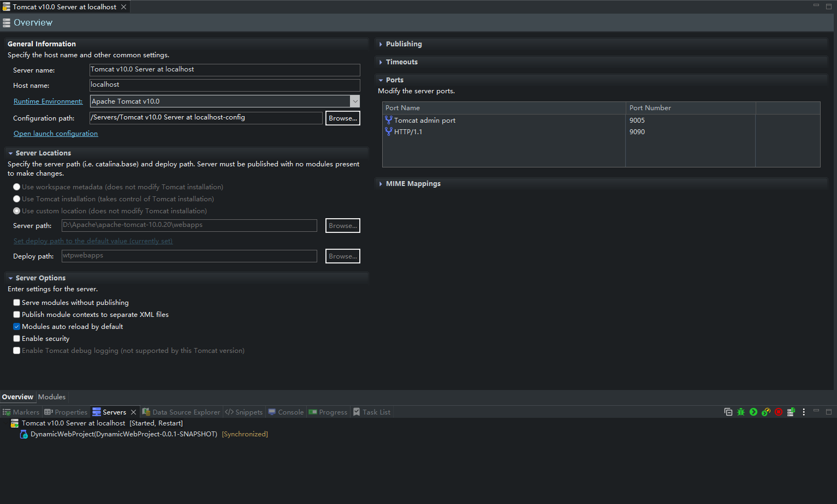Uncheck Modules auto reload by default
This screenshot has height=504, width=837.
pyautogui.click(x=17, y=326)
